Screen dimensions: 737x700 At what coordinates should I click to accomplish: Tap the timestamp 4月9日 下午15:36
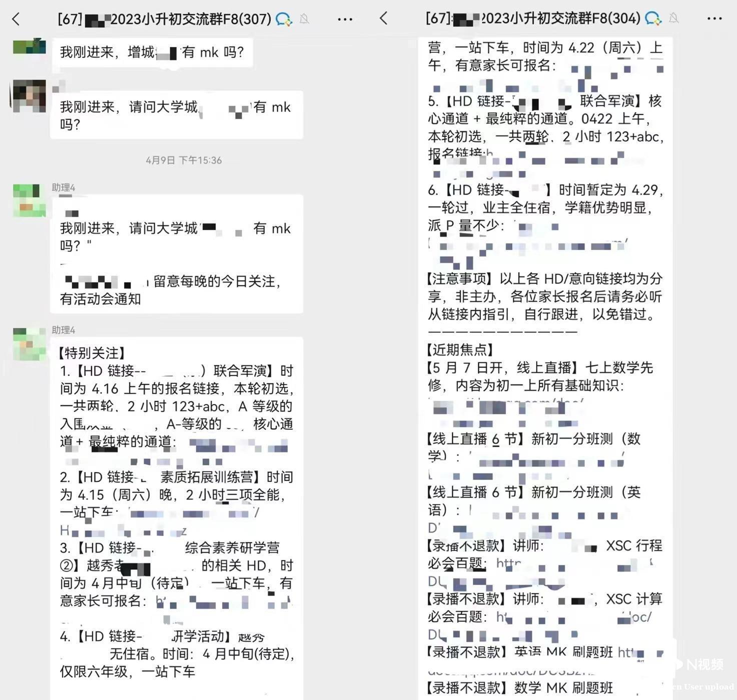click(184, 160)
